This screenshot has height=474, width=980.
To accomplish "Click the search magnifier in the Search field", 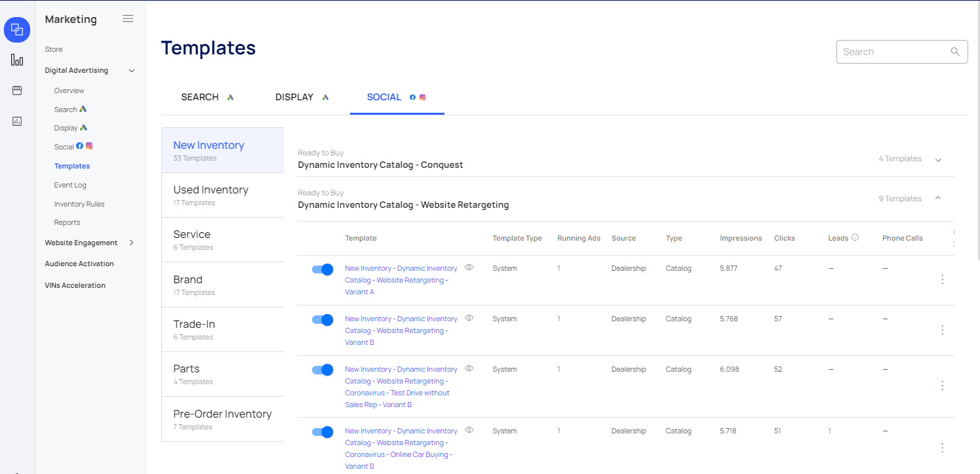I will click(x=954, y=51).
